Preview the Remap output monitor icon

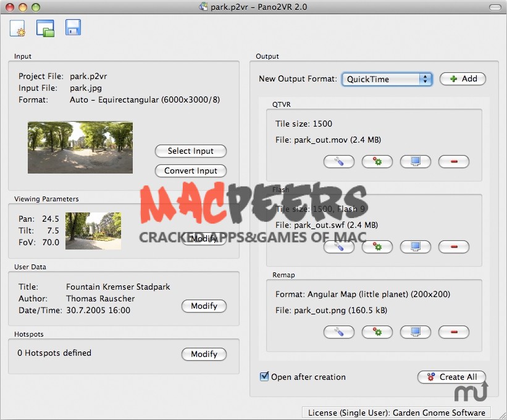416,332
